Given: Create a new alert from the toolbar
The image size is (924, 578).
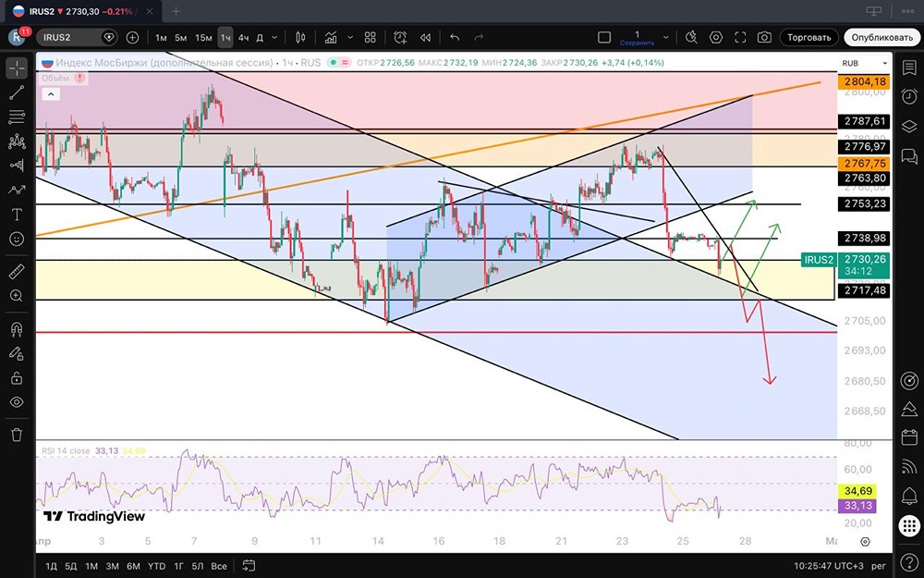Looking at the screenshot, I should coord(400,37).
